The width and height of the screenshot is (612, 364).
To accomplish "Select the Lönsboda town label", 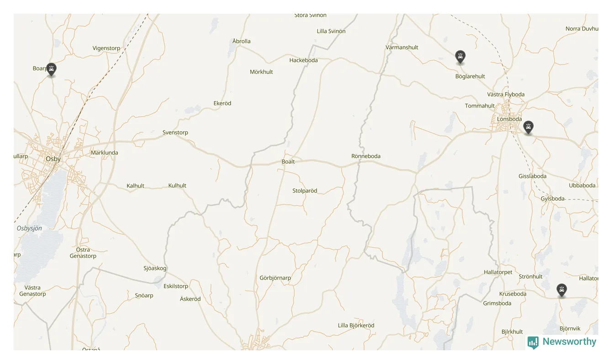I will [x=509, y=119].
